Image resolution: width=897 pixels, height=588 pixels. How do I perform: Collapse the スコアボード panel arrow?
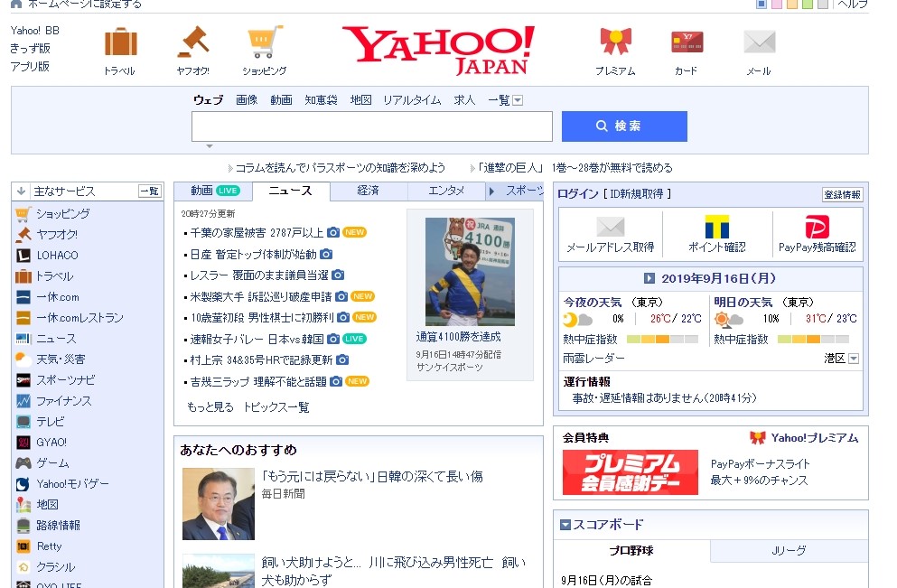[x=565, y=525]
